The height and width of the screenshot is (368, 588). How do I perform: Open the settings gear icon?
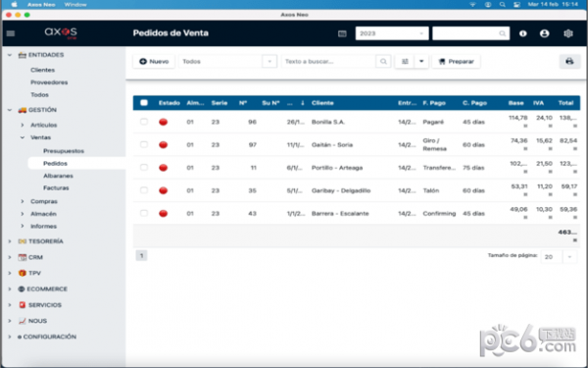click(x=568, y=33)
